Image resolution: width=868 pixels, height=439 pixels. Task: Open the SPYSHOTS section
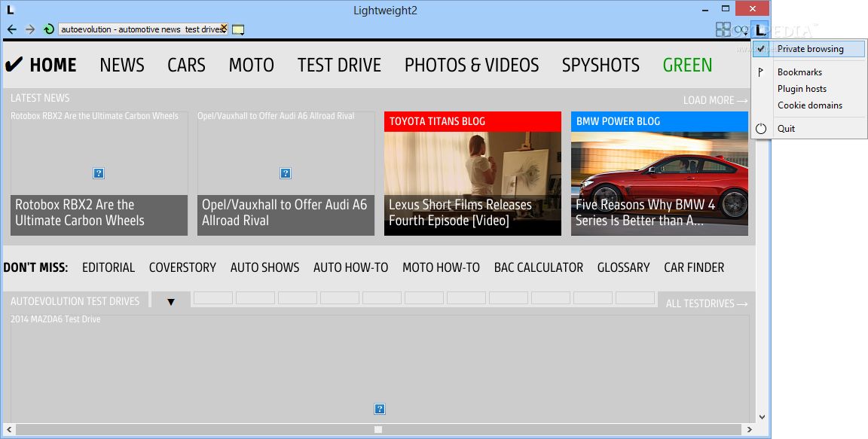(x=601, y=66)
